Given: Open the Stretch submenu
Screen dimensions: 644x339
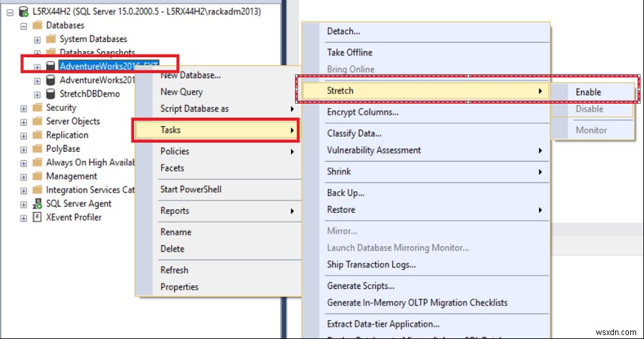Looking at the screenshot, I should pos(426,91).
